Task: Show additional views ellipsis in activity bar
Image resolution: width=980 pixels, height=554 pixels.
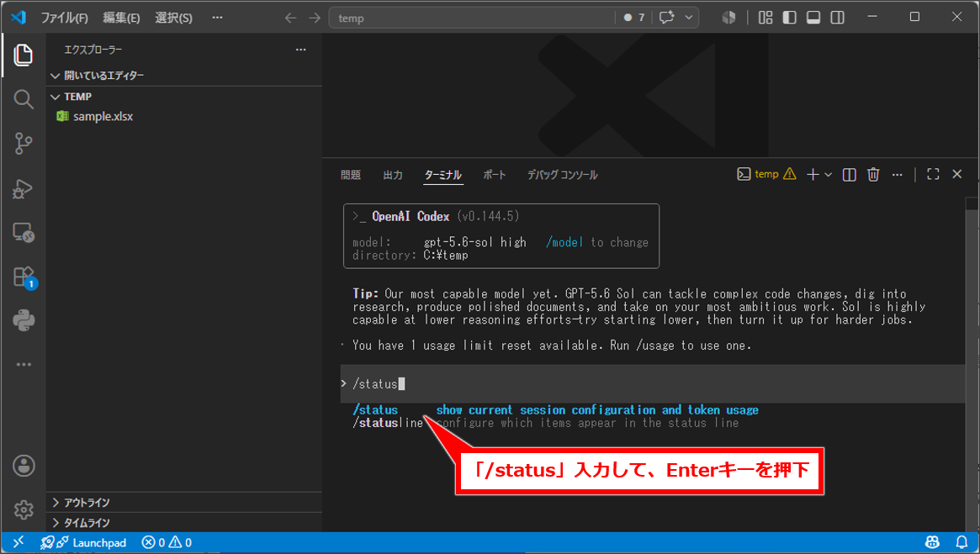Action: (23, 364)
